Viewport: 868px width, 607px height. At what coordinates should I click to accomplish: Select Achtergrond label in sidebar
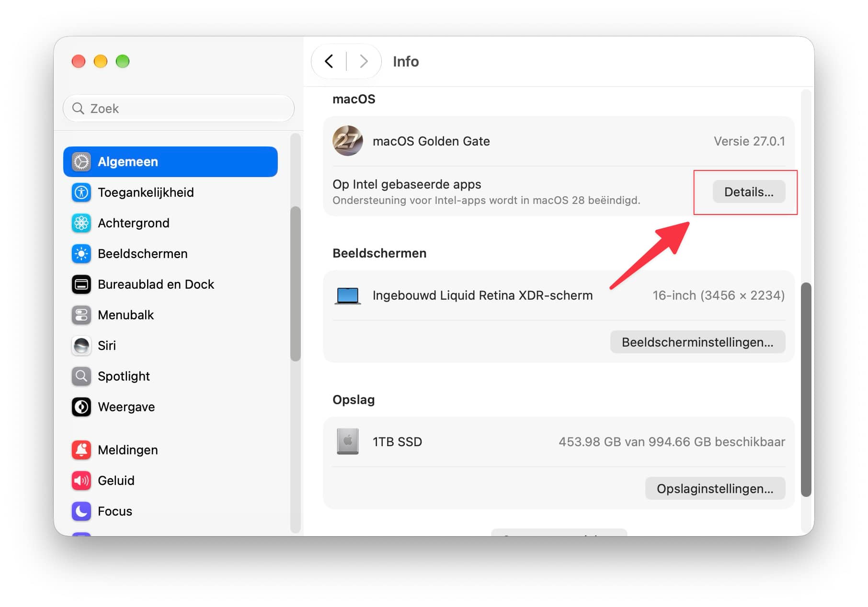click(134, 223)
